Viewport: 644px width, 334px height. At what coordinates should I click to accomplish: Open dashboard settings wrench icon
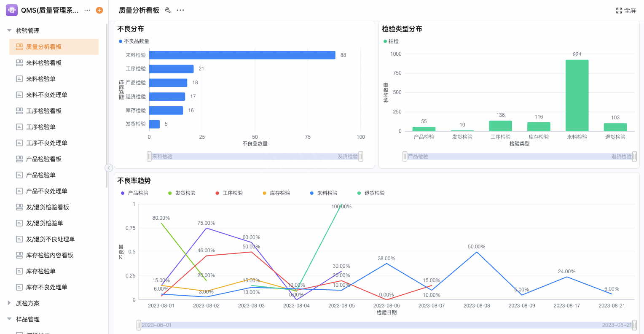point(168,10)
